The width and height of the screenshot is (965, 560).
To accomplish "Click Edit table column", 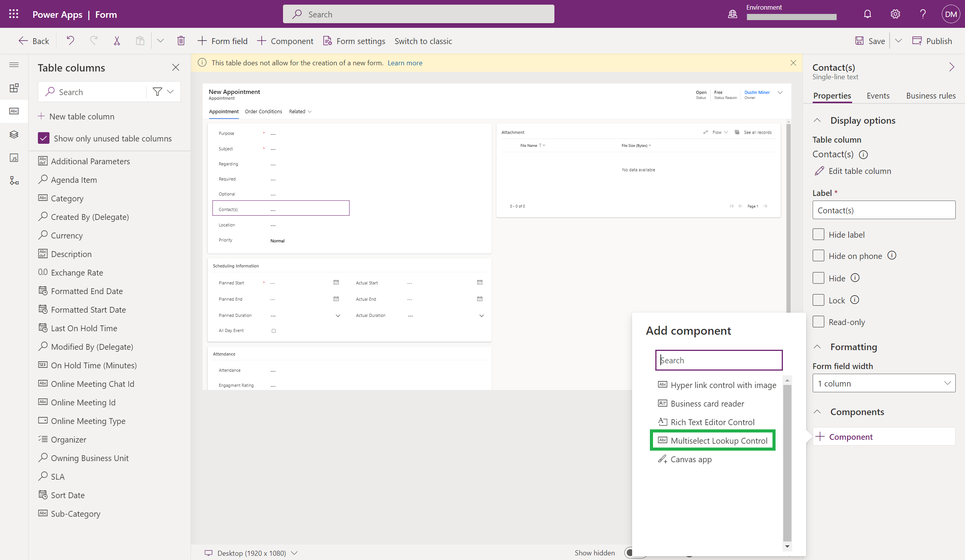I will coord(852,171).
